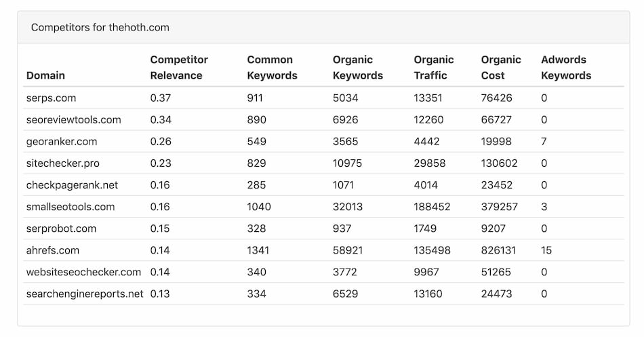Click the Adwords Keywords column header
Screen dimensions: 644x337
[566, 67]
